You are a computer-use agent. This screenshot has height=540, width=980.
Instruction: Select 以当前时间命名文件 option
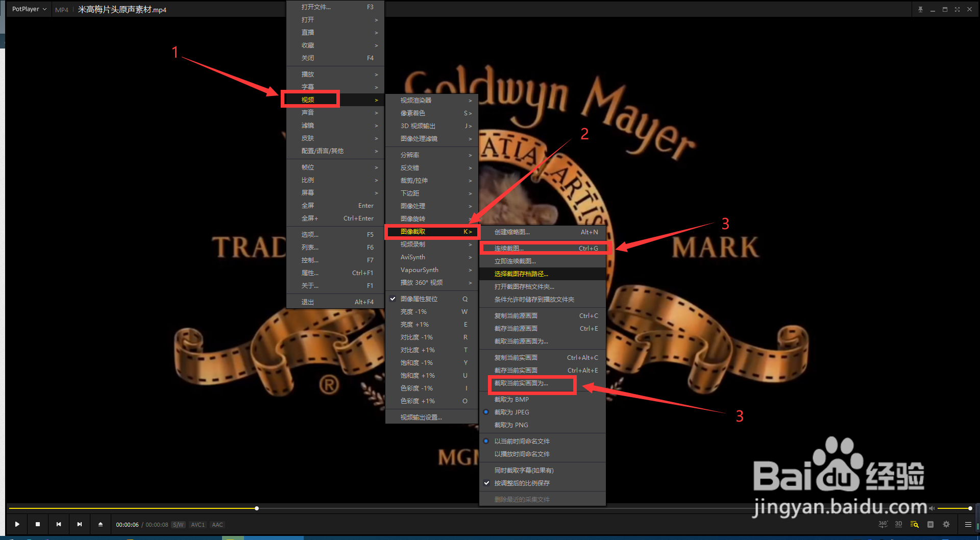coord(543,441)
